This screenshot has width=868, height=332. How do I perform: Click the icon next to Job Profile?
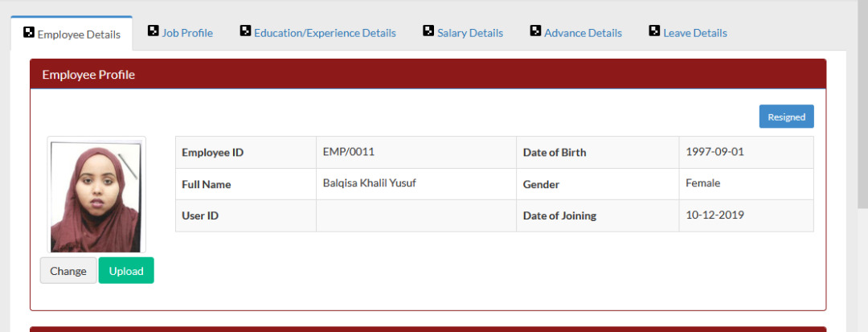(x=154, y=31)
